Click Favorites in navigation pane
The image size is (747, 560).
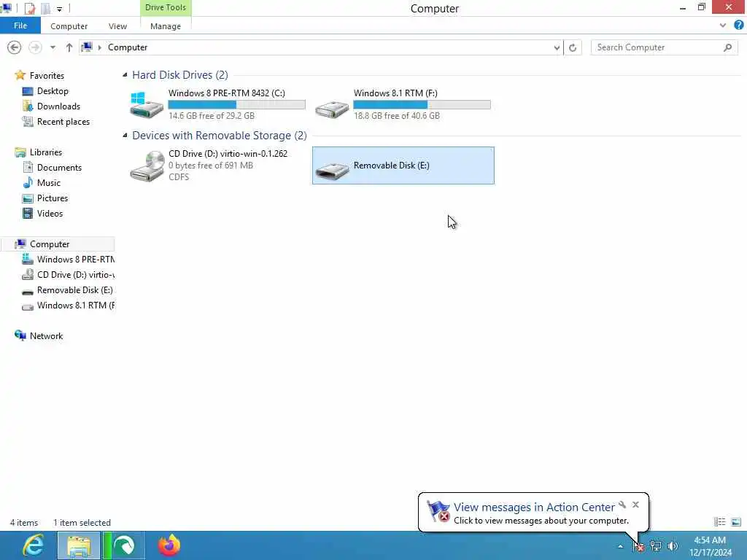click(47, 75)
